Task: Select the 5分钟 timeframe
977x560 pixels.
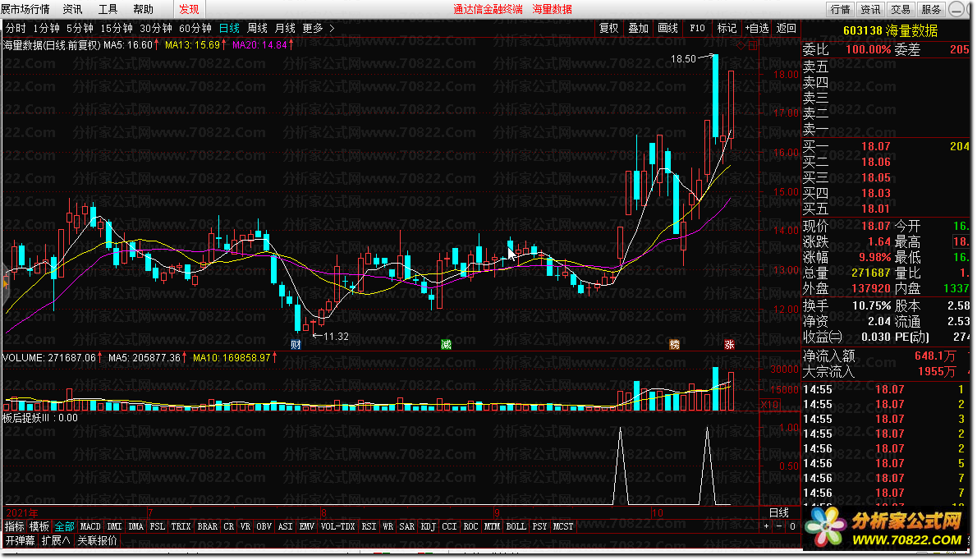Action: point(80,28)
